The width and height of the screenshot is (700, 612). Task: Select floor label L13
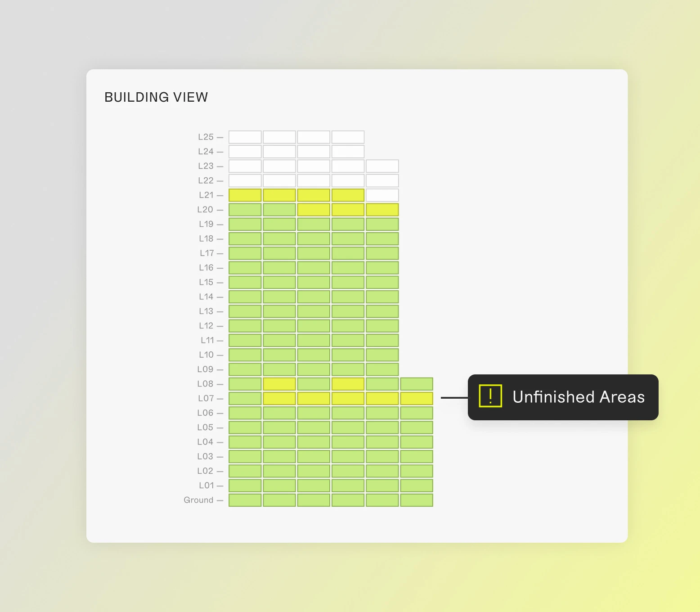[x=206, y=311]
